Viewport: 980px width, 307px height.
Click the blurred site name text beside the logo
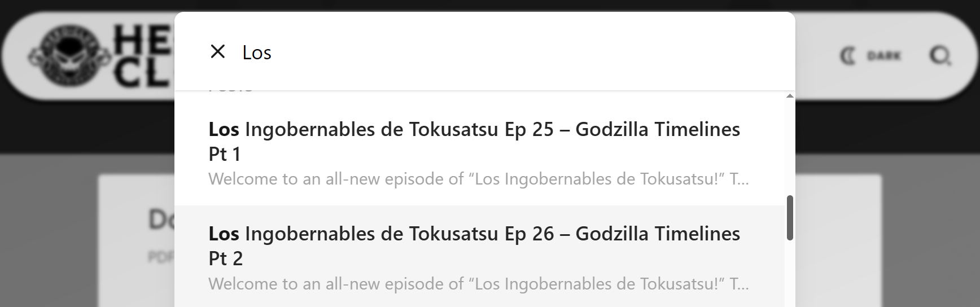(144, 58)
